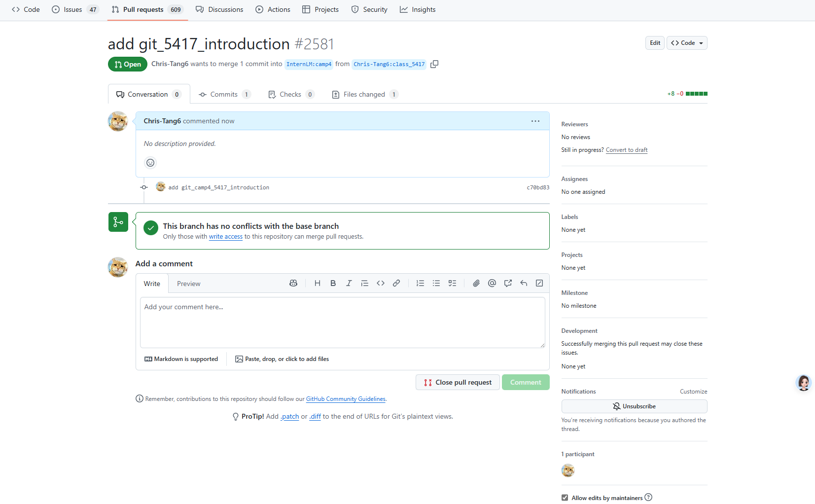Go to Pull requests tab
The image size is (815, 504).
point(147,9)
